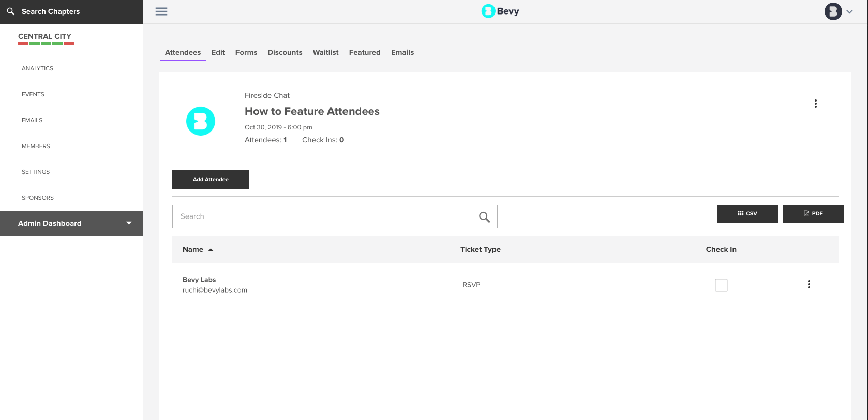The width and height of the screenshot is (868, 420).
Task: Open Analytics in the sidebar
Action: point(37,68)
